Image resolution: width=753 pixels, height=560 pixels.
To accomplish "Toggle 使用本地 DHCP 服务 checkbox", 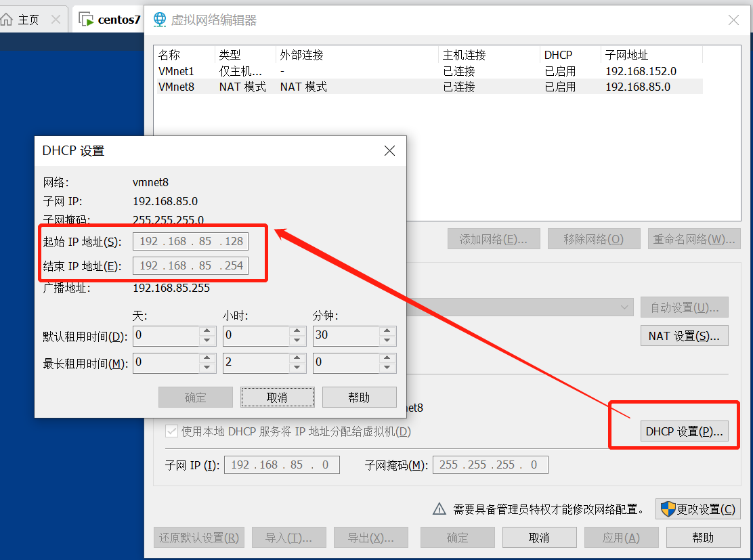I will tap(171, 431).
